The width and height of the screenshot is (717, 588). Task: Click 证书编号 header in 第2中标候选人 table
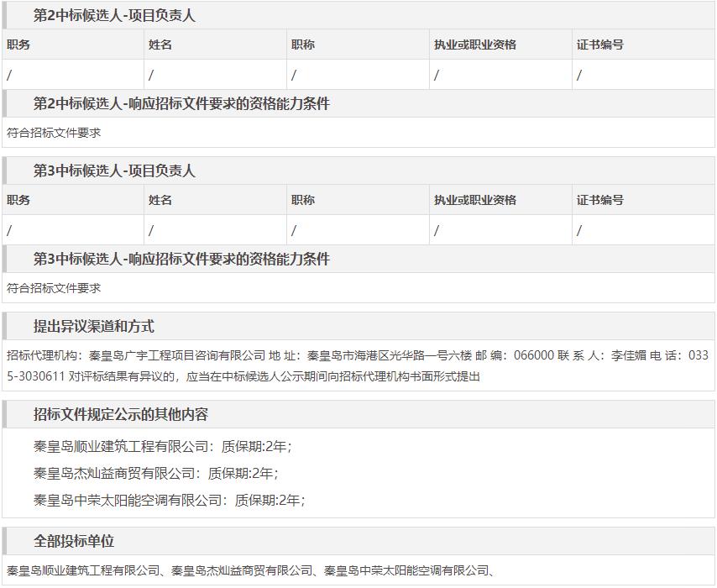[600, 45]
